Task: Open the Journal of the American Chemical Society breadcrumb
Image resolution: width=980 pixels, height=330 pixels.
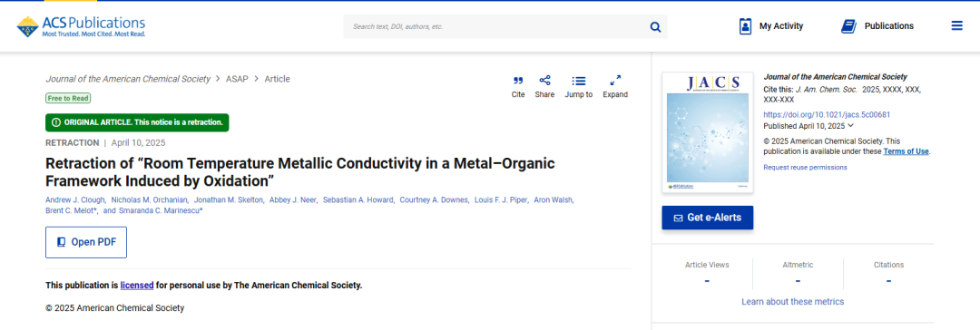Action: click(x=128, y=79)
